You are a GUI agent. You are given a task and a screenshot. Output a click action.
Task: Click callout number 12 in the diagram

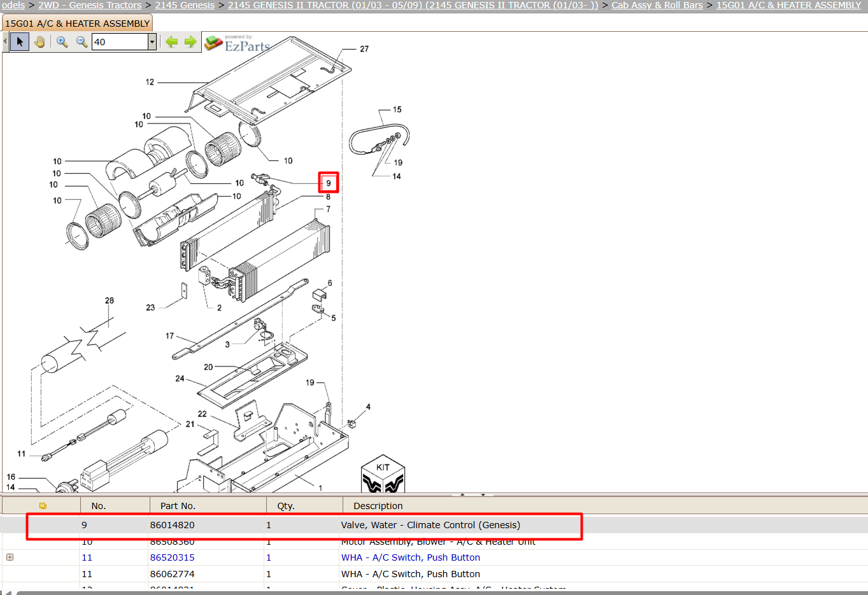tap(150, 82)
